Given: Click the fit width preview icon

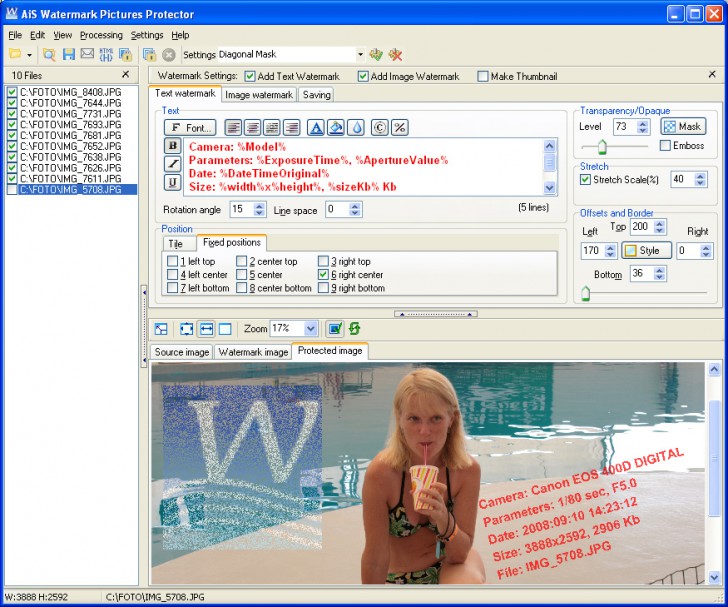Looking at the screenshot, I should pos(206,329).
